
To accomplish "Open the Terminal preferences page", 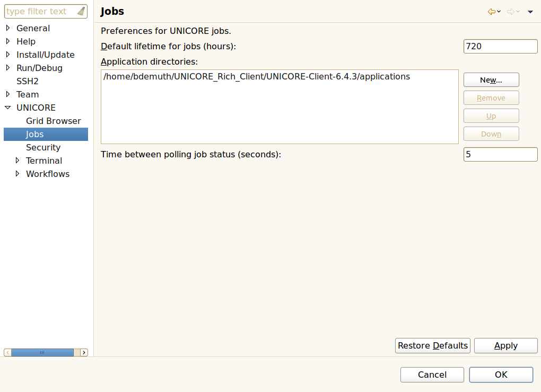I will pyautogui.click(x=44, y=161).
